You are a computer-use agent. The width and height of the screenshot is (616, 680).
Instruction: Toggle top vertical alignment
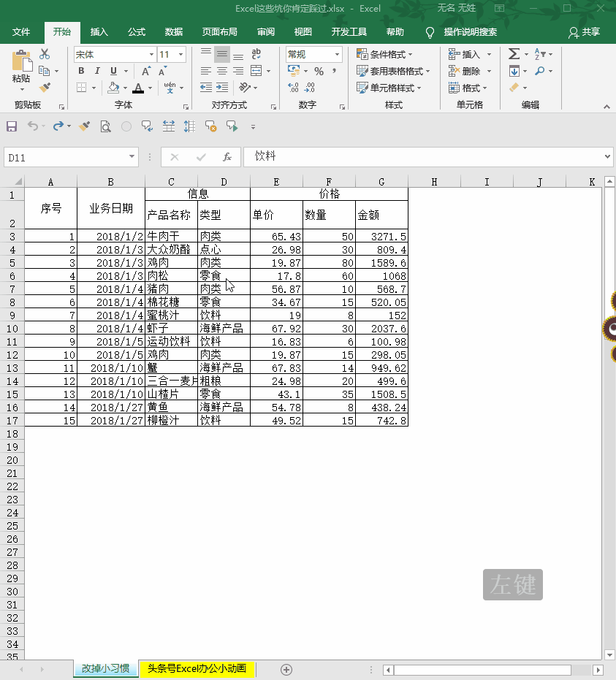tap(206, 54)
